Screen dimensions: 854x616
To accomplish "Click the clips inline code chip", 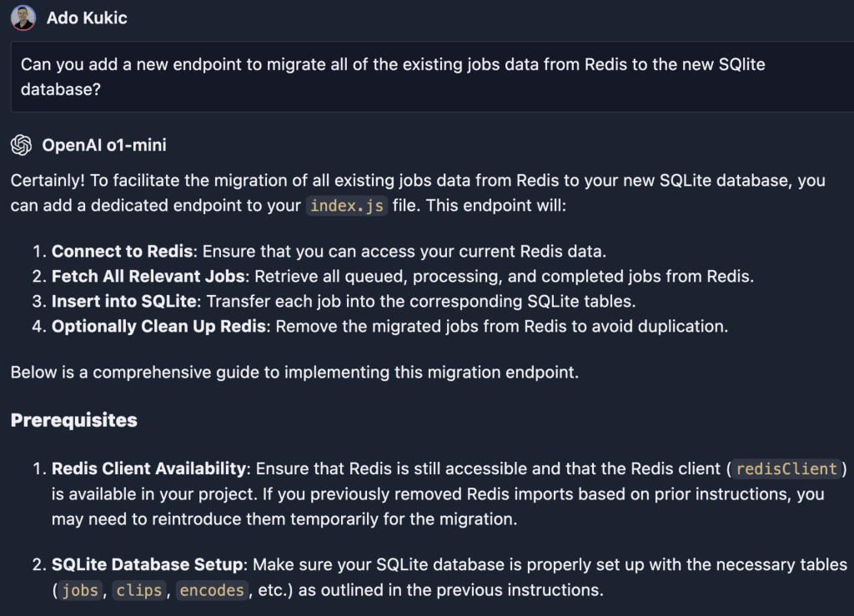I will click(x=139, y=590).
